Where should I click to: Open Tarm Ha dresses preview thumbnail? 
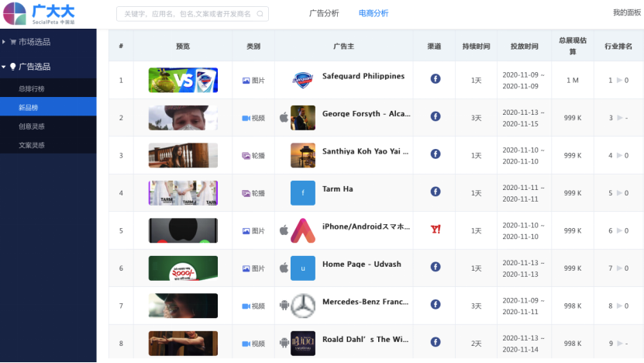pyautogui.click(x=183, y=193)
